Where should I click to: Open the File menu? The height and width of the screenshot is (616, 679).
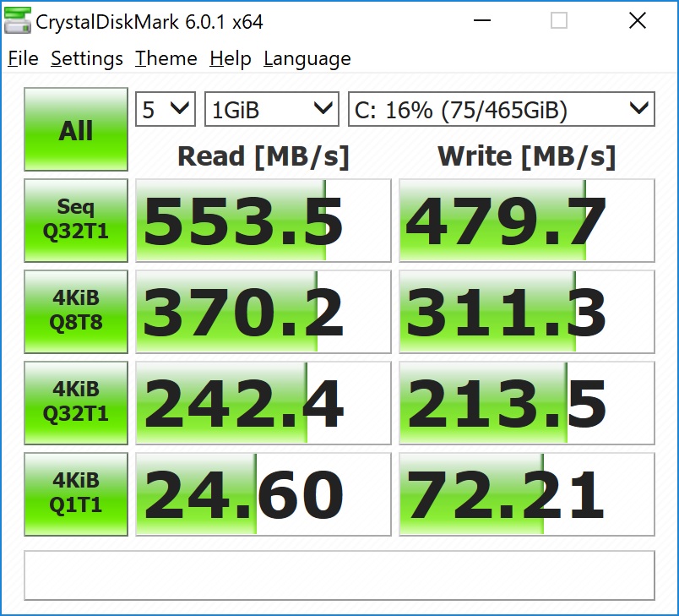[24, 58]
